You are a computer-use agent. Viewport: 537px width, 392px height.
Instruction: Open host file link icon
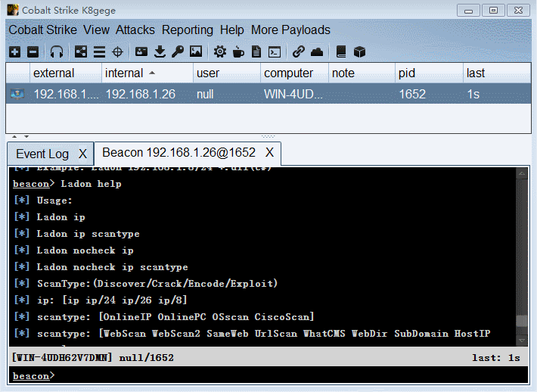coord(298,52)
